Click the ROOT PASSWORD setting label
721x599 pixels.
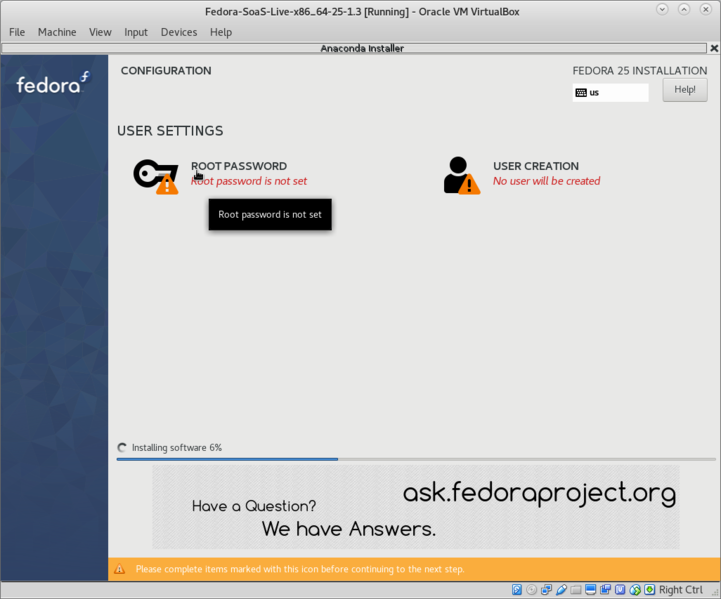(x=239, y=166)
